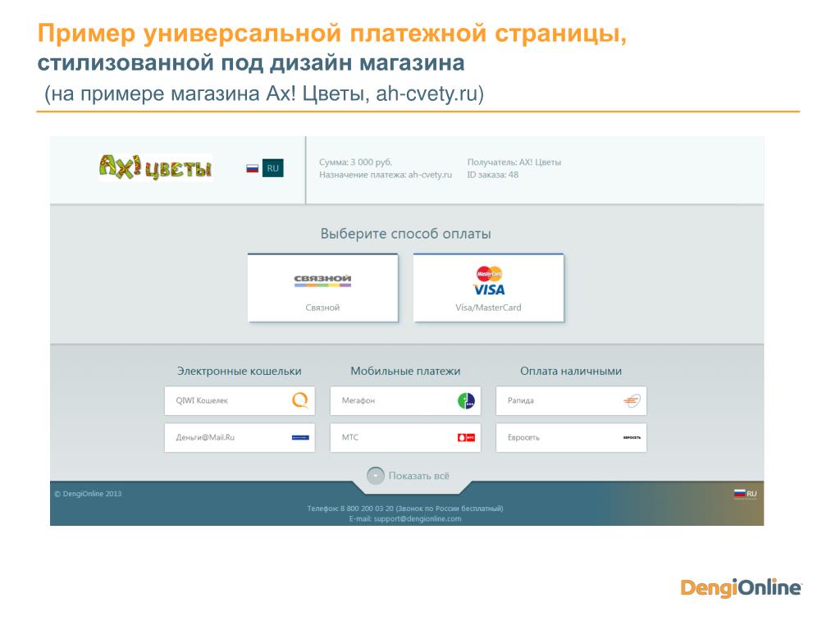This screenshot has width=840, height=630.
Task: Click © DengiOnline 2013 copyright text
Action: click(88, 494)
